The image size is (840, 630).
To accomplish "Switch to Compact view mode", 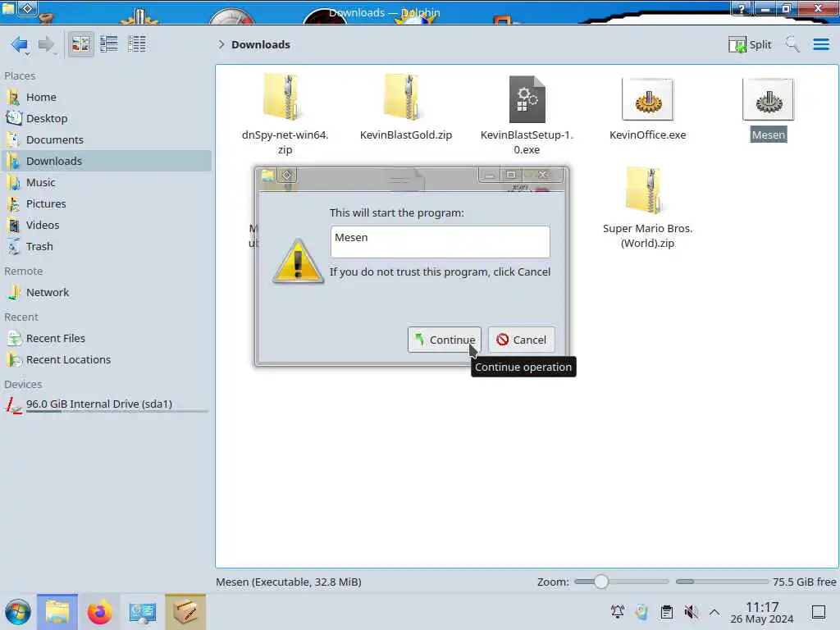I will [x=109, y=44].
